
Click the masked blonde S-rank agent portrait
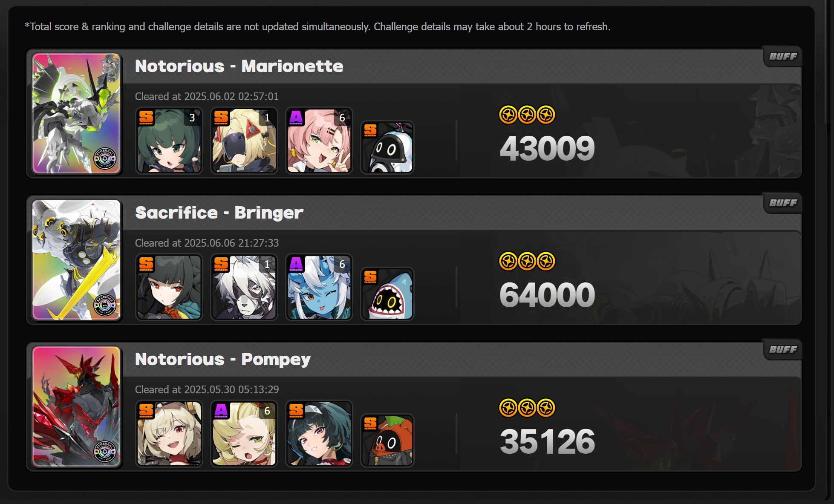click(244, 141)
